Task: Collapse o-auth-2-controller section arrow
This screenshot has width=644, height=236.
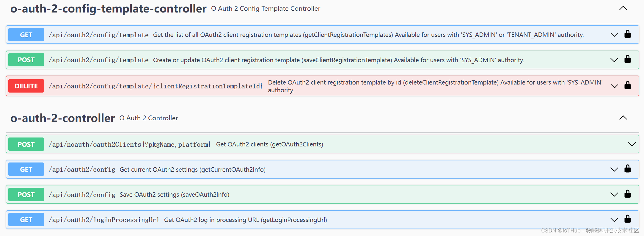Action: coord(623,118)
